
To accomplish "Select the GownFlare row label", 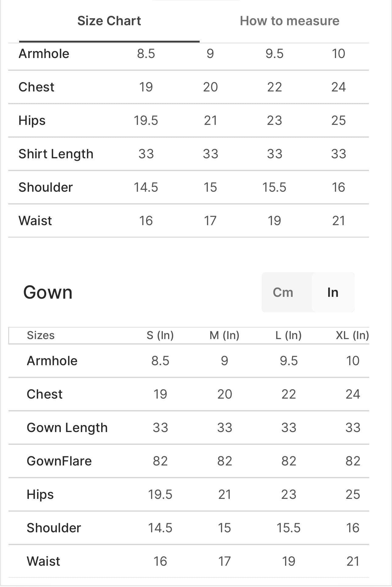I will click(x=59, y=461).
